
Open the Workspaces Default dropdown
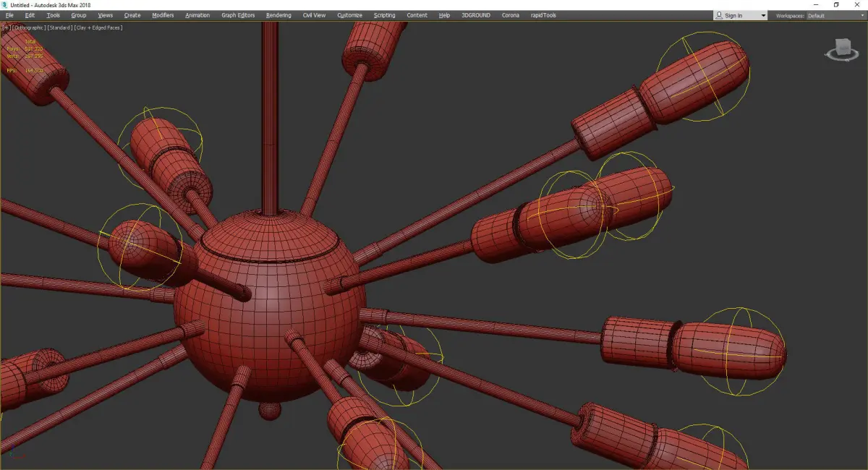835,15
